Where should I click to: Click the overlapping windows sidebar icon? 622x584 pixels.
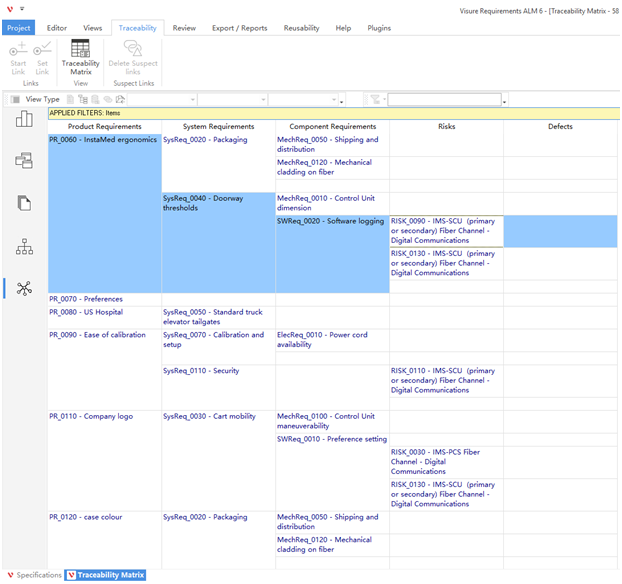point(24,161)
